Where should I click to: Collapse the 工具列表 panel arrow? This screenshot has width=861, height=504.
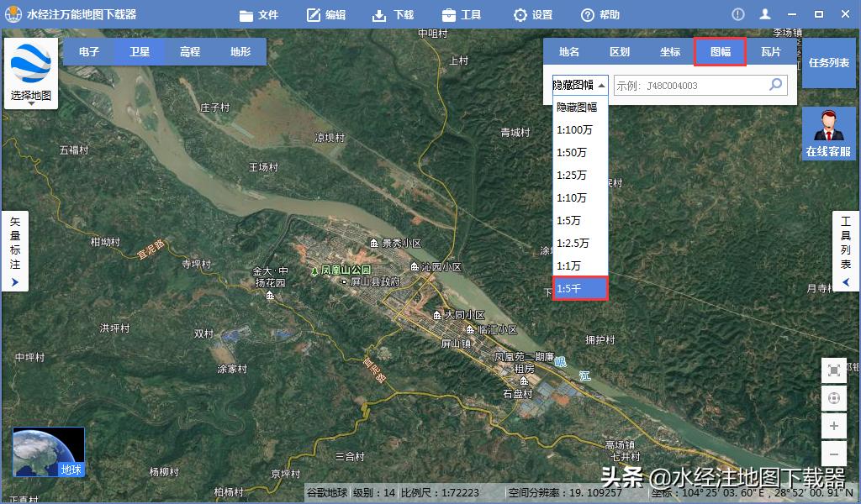(x=846, y=283)
